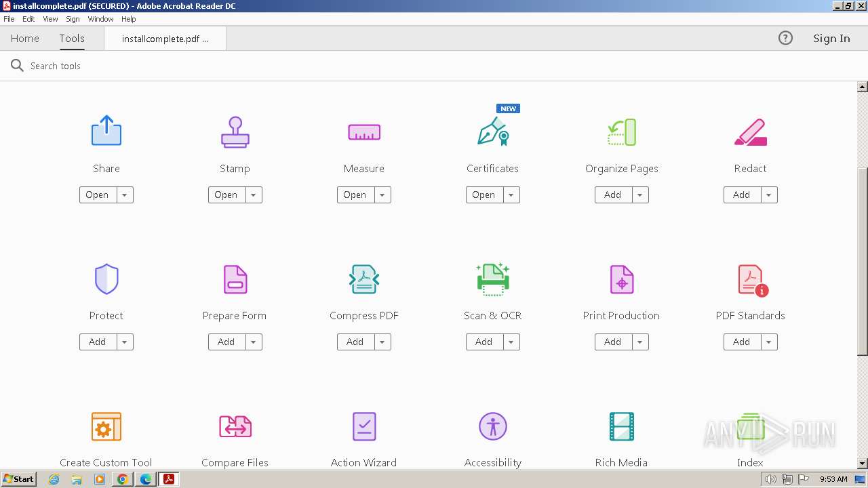Select the Print Production icon
868x488 pixels.
(622, 279)
